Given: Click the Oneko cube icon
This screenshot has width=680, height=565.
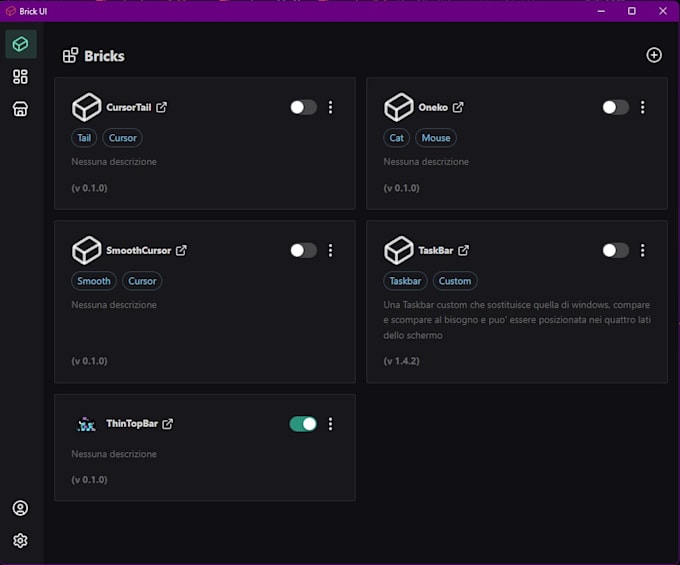Looking at the screenshot, I should tap(399, 107).
